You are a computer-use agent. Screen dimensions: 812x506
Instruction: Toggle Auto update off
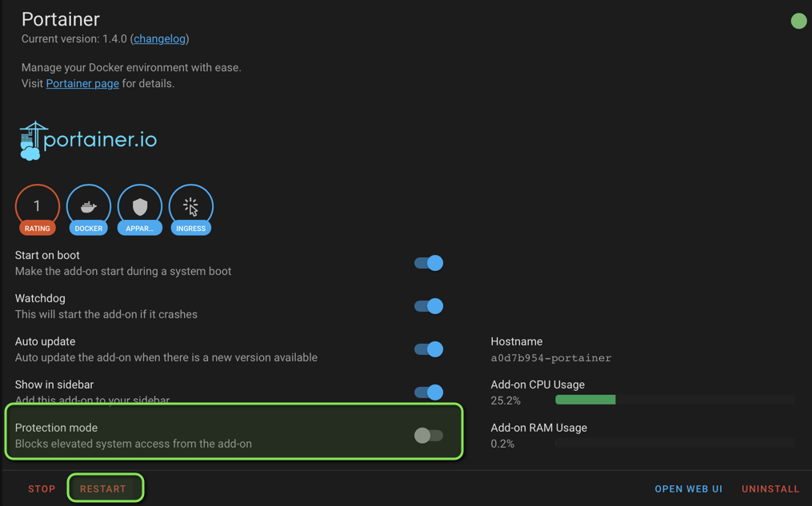coord(429,349)
